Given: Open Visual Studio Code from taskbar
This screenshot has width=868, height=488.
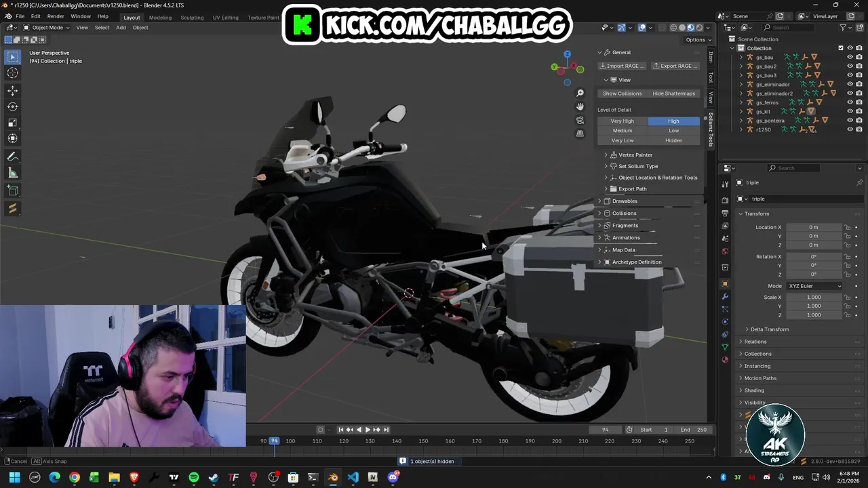Looking at the screenshot, I should pos(353,478).
